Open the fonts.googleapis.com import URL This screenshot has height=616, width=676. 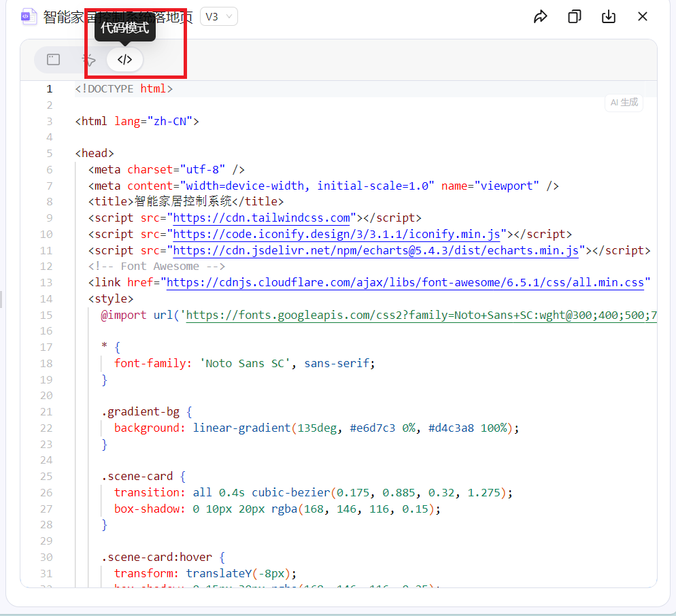tap(421, 315)
